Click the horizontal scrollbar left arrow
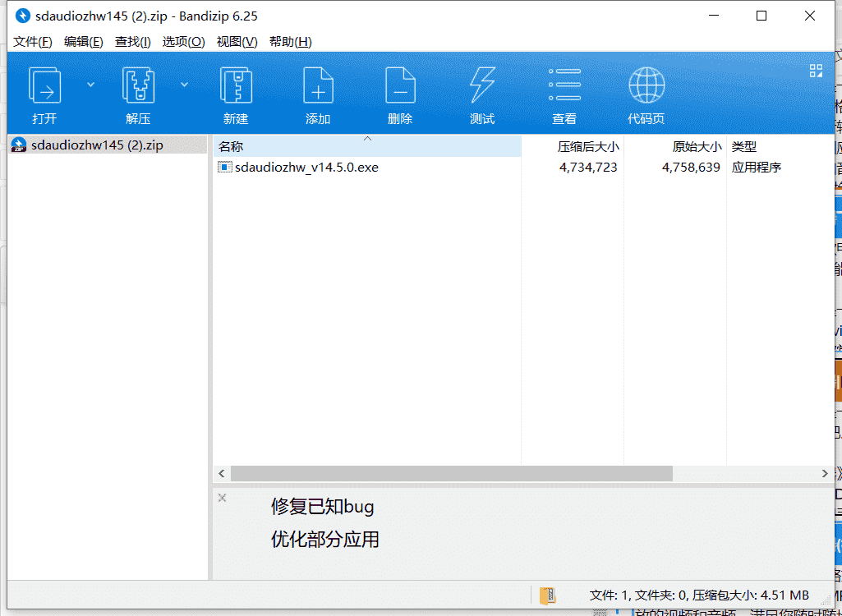The width and height of the screenshot is (842, 616). (x=222, y=474)
